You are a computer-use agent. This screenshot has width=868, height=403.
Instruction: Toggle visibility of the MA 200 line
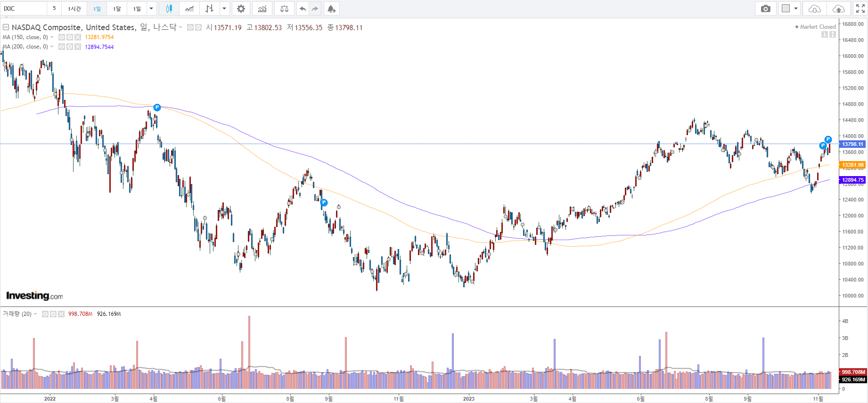click(x=62, y=47)
